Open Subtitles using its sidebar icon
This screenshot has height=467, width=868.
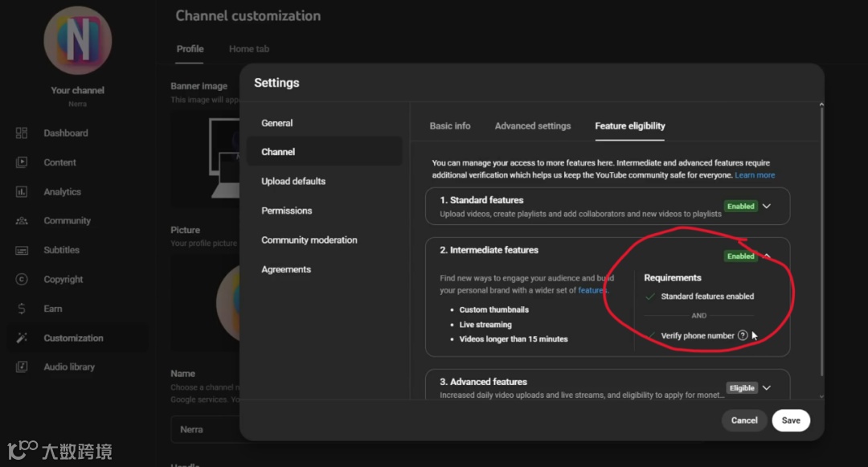pyautogui.click(x=22, y=250)
